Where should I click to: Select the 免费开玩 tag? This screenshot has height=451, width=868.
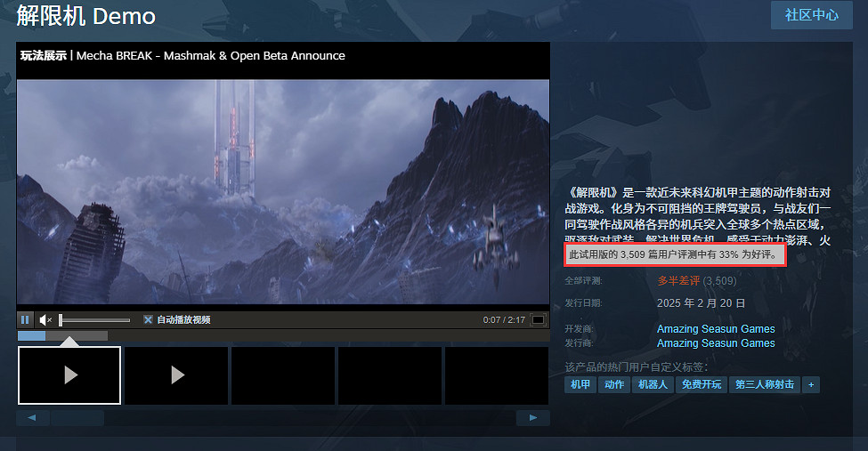click(702, 384)
